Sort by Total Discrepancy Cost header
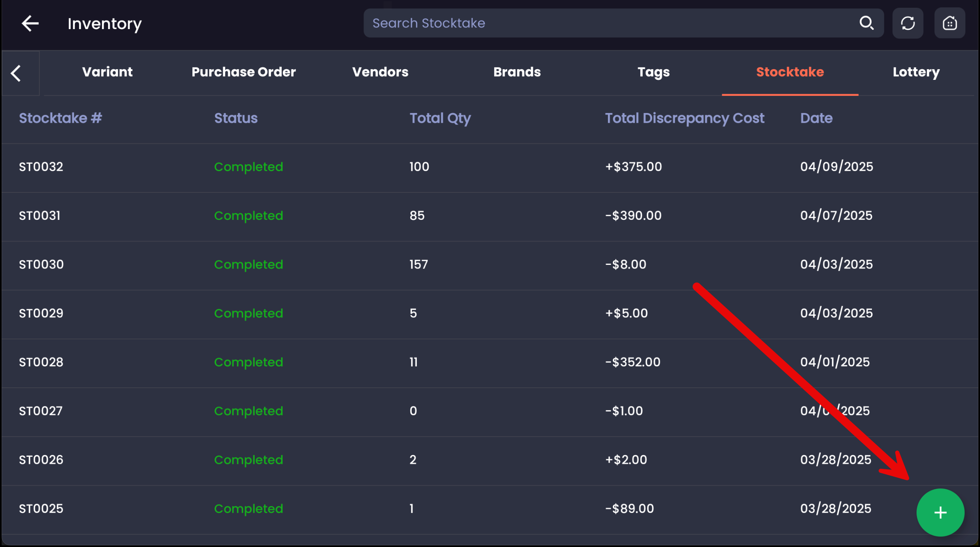Image resolution: width=980 pixels, height=547 pixels. point(684,118)
